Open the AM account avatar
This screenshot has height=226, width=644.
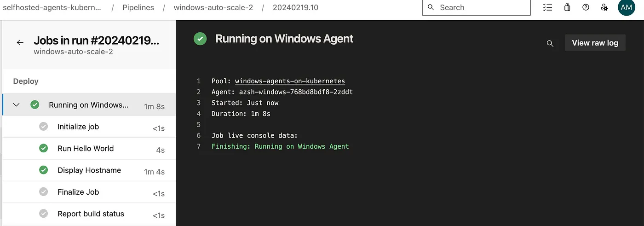(x=626, y=7)
